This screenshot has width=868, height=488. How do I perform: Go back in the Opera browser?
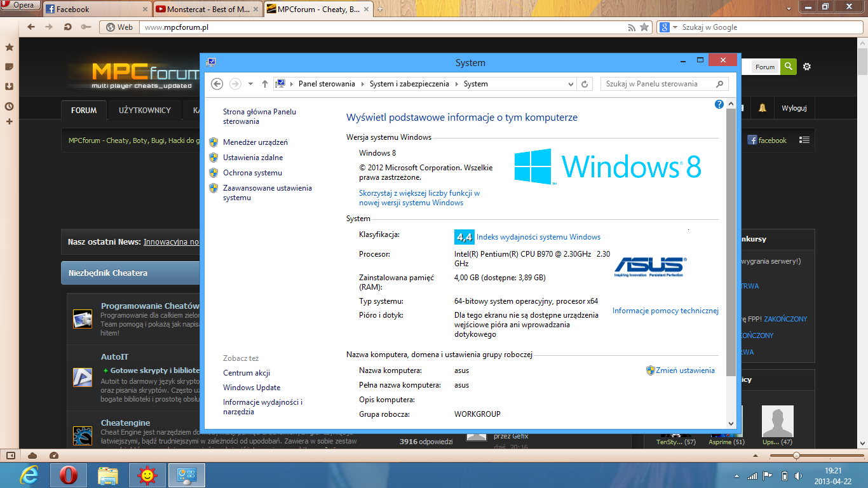pos(31,27)
